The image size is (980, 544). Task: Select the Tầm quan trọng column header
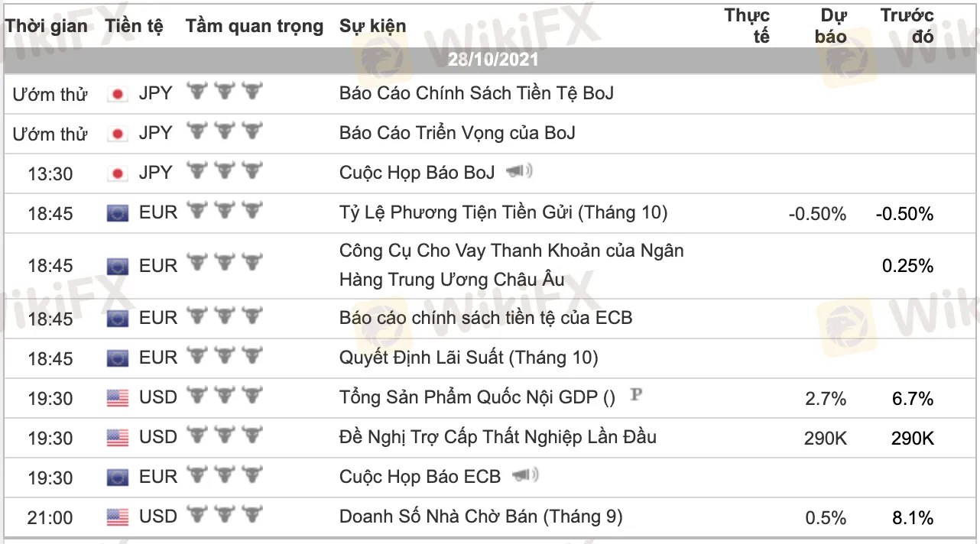pos(255,26)
